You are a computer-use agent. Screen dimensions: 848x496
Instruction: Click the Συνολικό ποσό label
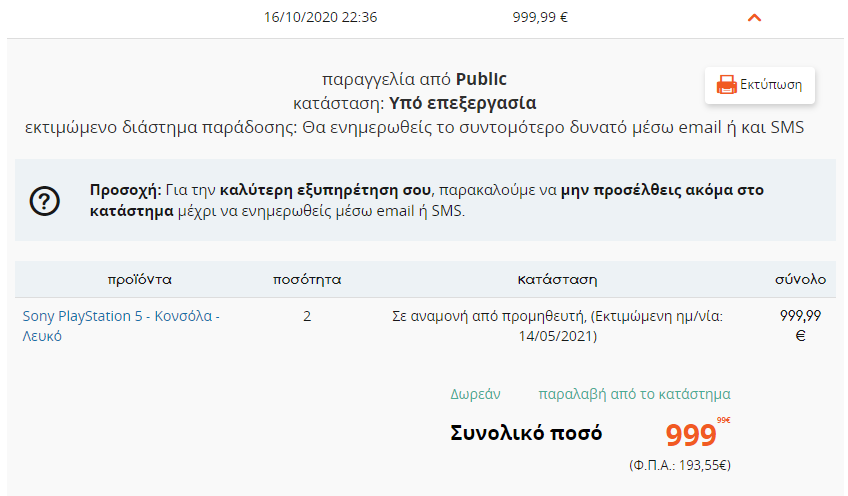[x=526, y=433]
